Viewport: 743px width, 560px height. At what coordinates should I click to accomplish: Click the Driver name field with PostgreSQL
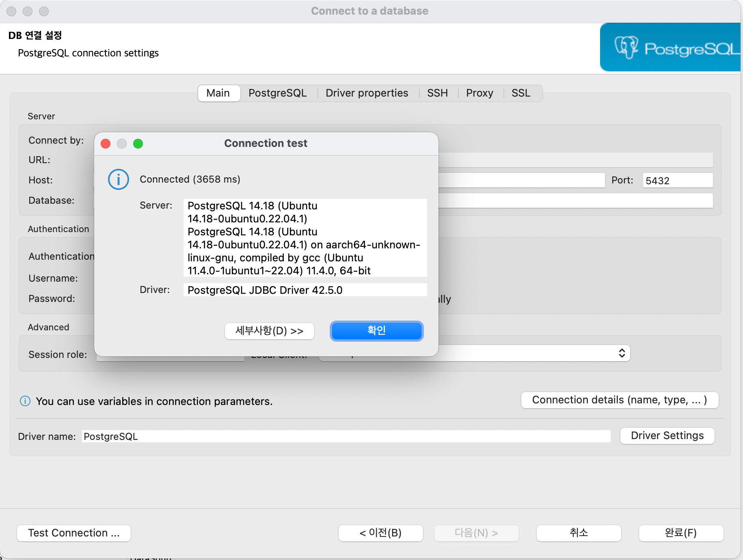pos(346,436)
